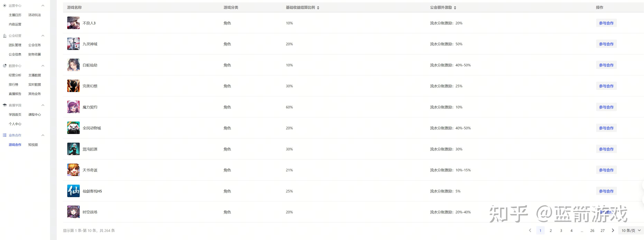Screen dimensions: 644x240
Task: Click the 全民动物城 panda icon
Action: click(x=73, y=128)
